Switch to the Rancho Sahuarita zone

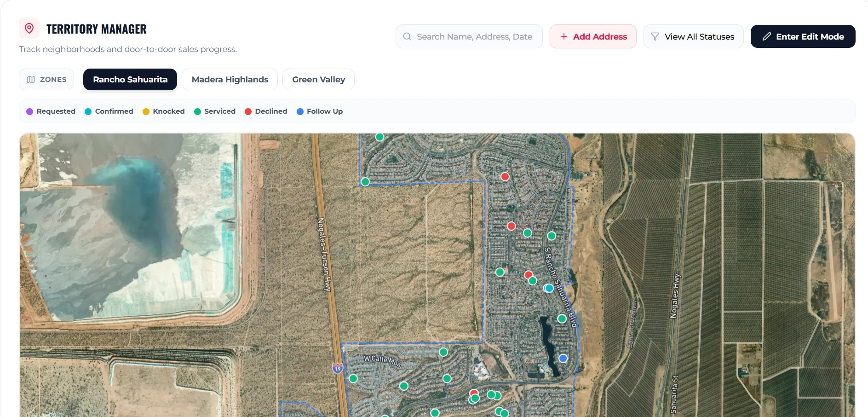(x=130, y=79)
